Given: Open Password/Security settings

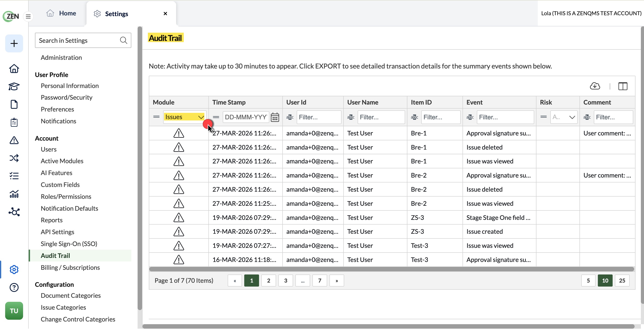Looking at the screenshot, I should point(67,97).
